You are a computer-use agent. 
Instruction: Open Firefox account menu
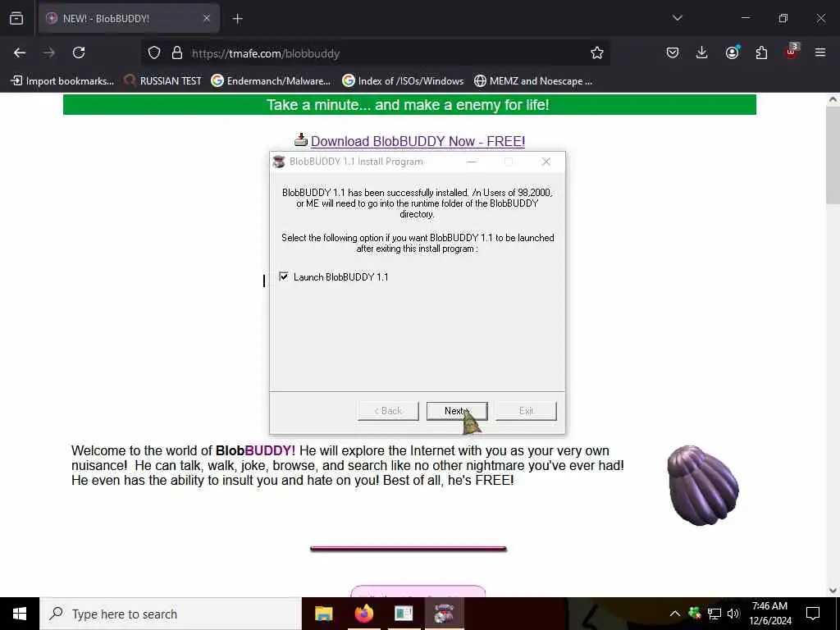[x=732, y=52]
